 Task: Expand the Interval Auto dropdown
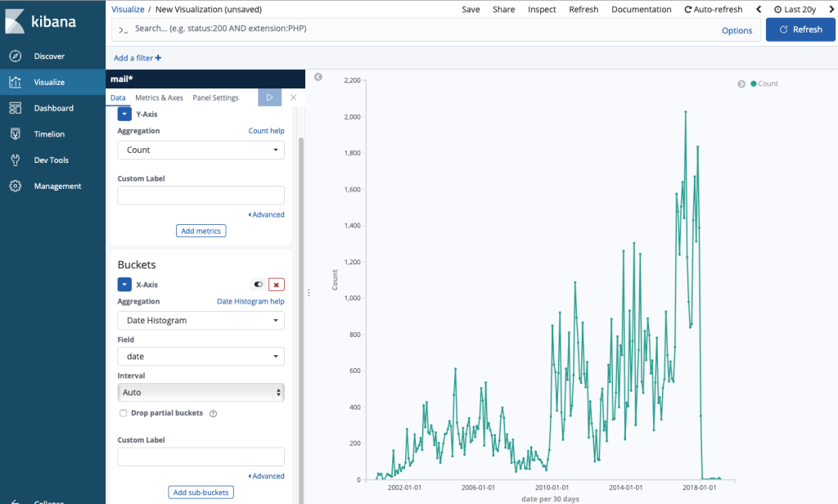click(x=200, y=393)
